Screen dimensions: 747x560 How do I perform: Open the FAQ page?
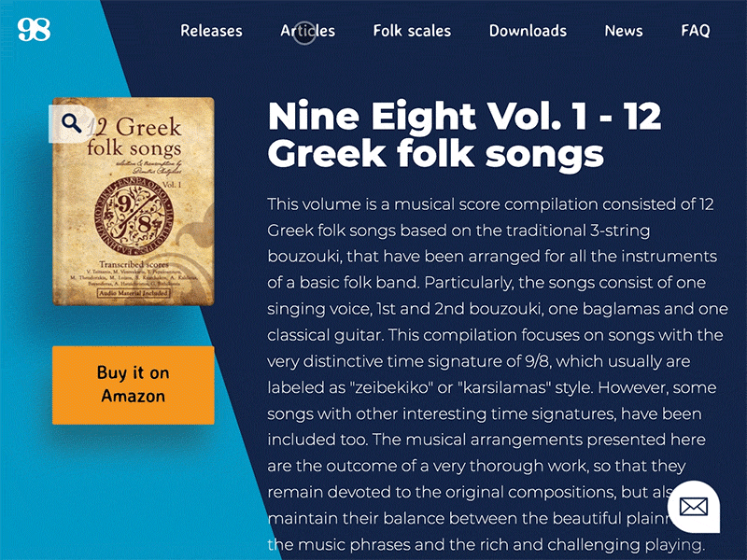pyautogui.click(x=695, y=31)
